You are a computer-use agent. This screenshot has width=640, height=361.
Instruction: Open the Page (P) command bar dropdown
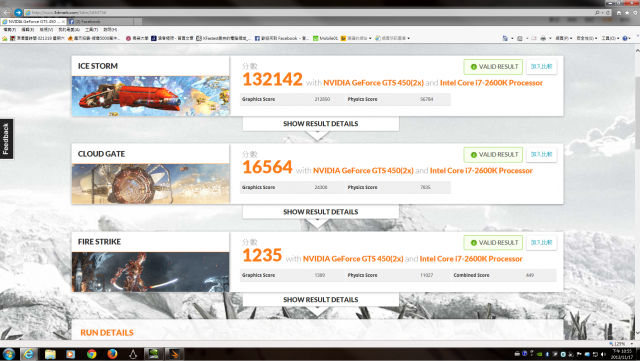click(564, 38)
